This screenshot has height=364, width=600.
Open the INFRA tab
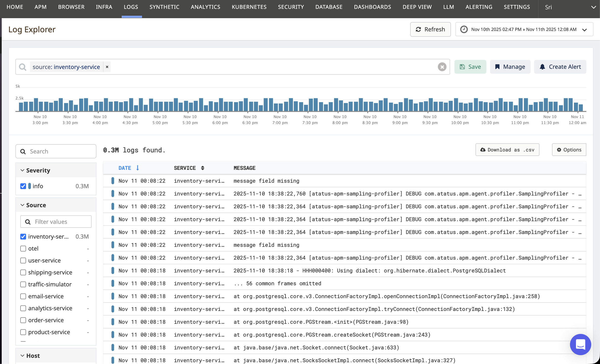point(104,7)
